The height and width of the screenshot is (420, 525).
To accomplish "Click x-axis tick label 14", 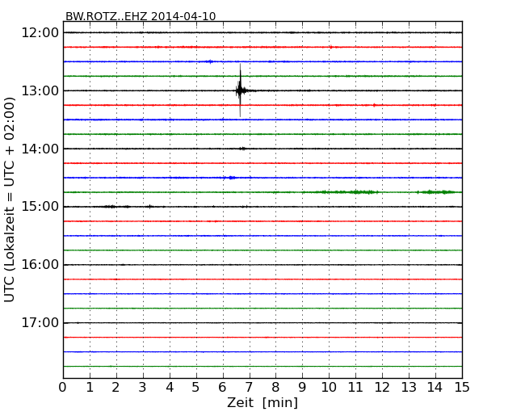I will (x=435, y=388).
